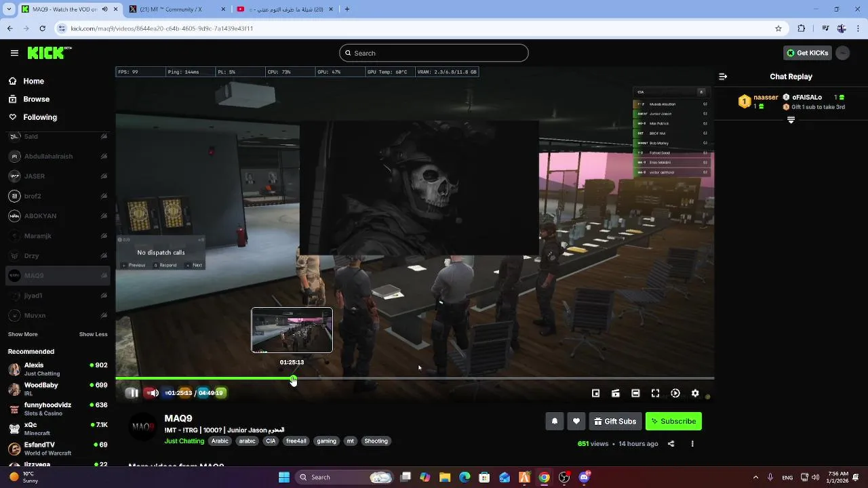Viewport: 868px width, 488px height.
Task: Open the Kick hamburger menu
Action: [14, 53]
